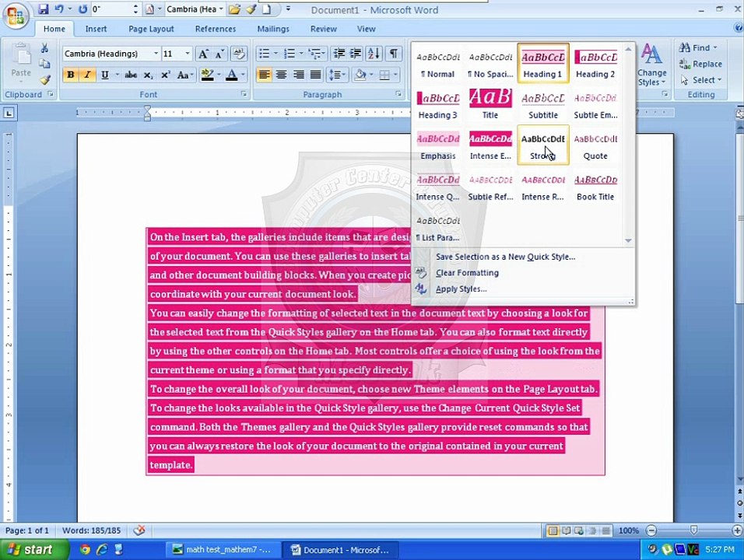Open the Word Help question mark

(738, 29)
